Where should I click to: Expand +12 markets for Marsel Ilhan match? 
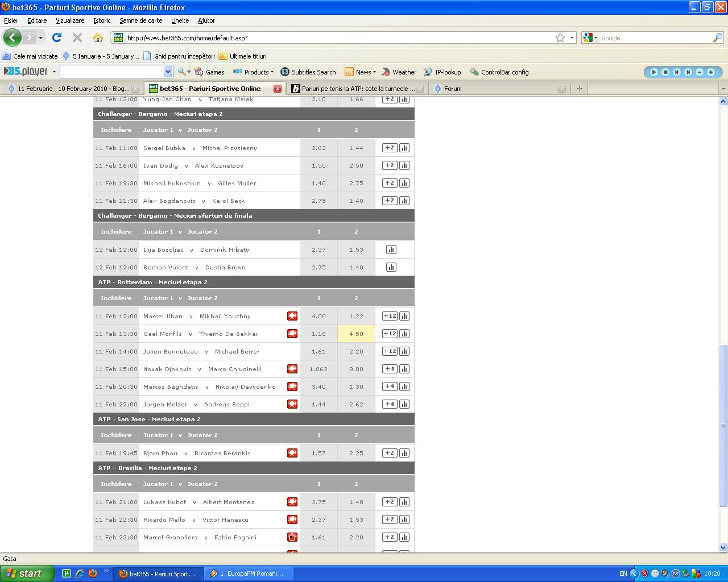tap(390, 316)
